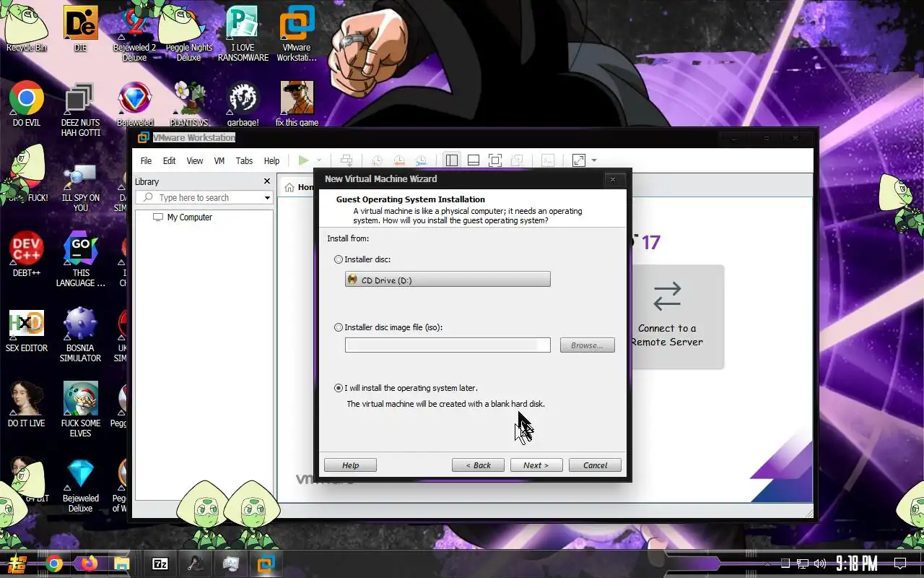This screenshot has height=578, width=924.
Task: Open Chrome from the taskbar
Action: click(54, 564)
